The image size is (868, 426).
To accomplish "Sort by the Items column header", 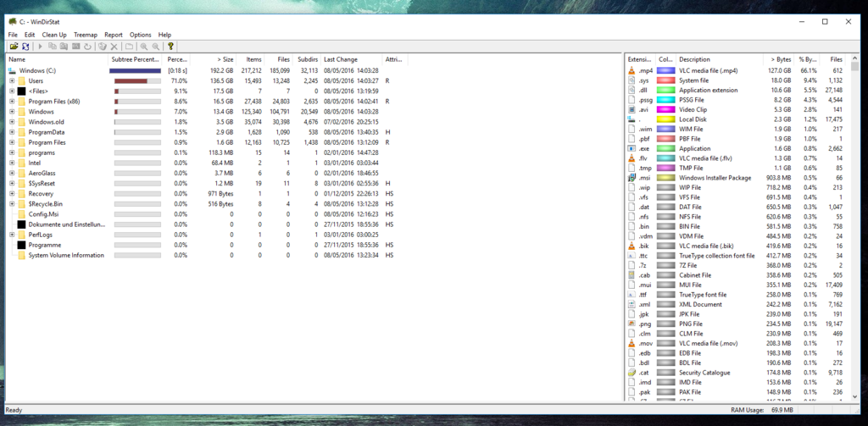I will point(250,59).
